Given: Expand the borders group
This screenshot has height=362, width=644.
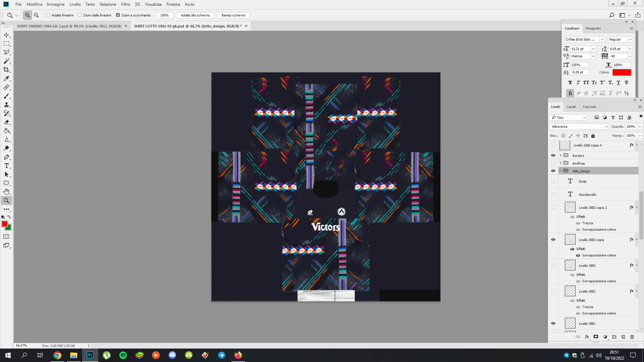Looking at the screenshot, I should pyautogui.click(x=560, y=155).
